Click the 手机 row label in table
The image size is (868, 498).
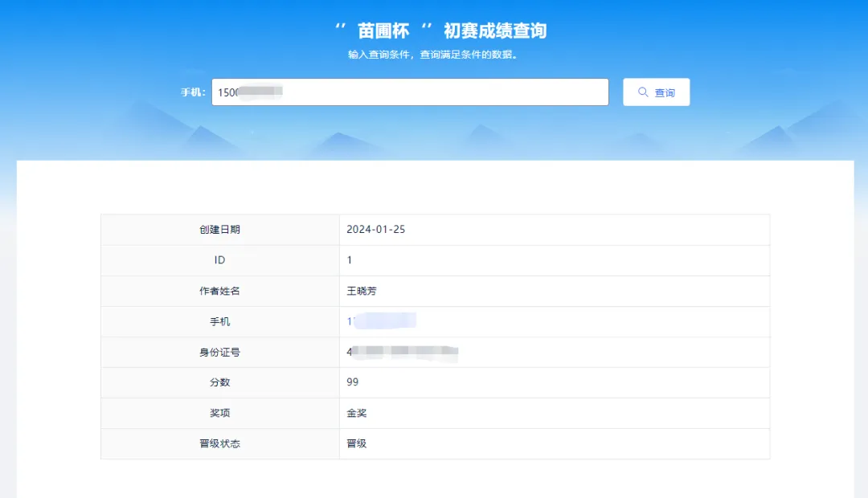click(x=219, y=321)
